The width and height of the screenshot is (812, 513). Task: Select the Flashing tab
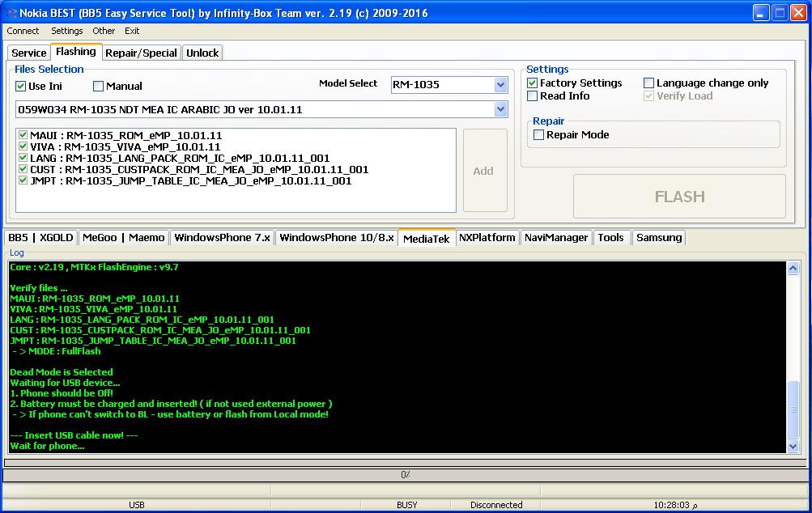coord(75,52)
